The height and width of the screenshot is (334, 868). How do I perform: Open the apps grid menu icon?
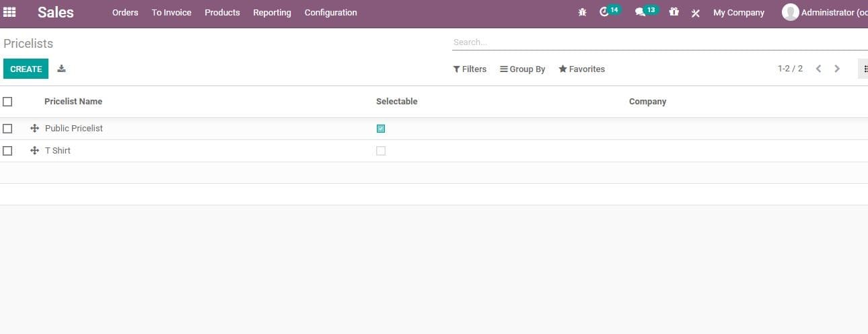9,12
